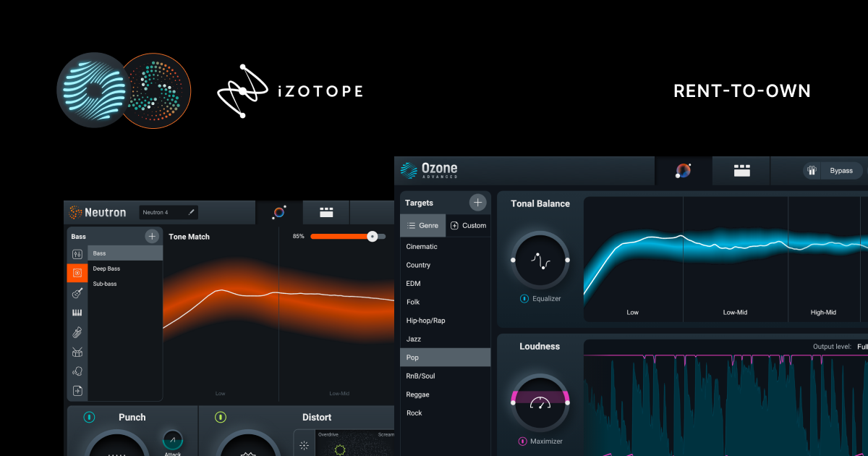
Task: Click the iZotope logo in the banner
Action: point(290,91)
